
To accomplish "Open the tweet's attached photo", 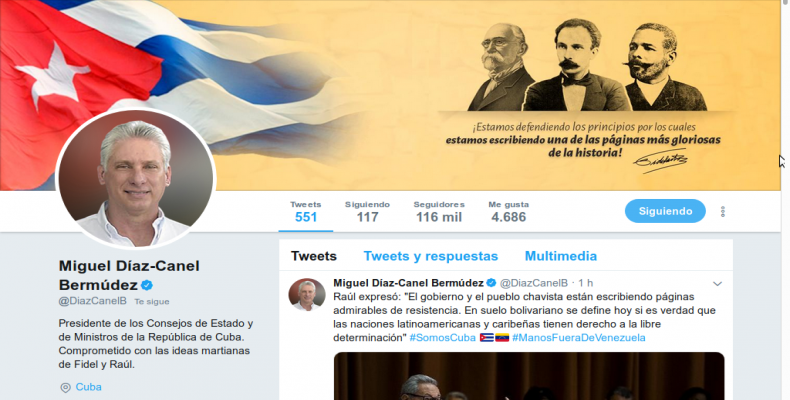I will point(529,376).
